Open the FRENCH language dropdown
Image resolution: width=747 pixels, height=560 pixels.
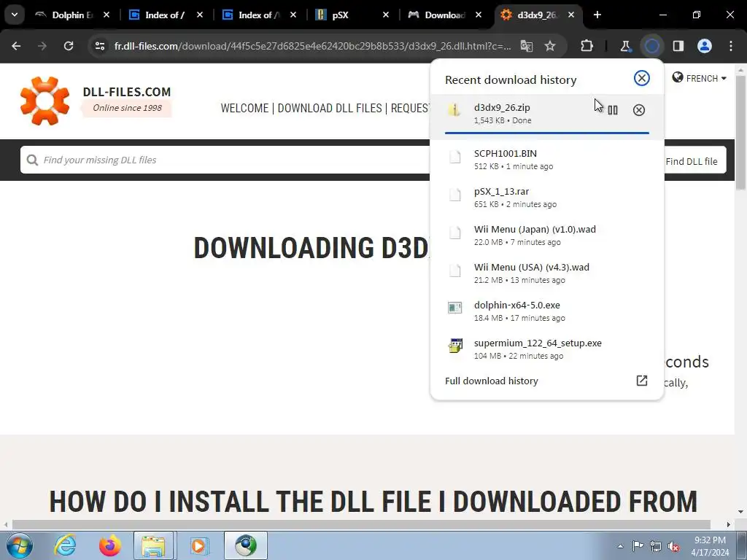699,78
